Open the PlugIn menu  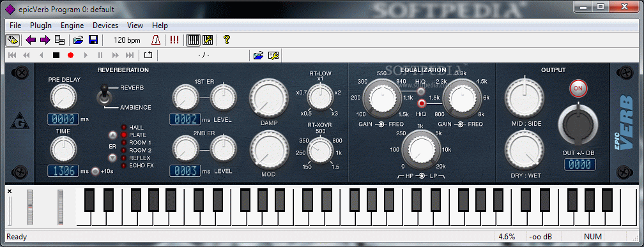(41, 26)
